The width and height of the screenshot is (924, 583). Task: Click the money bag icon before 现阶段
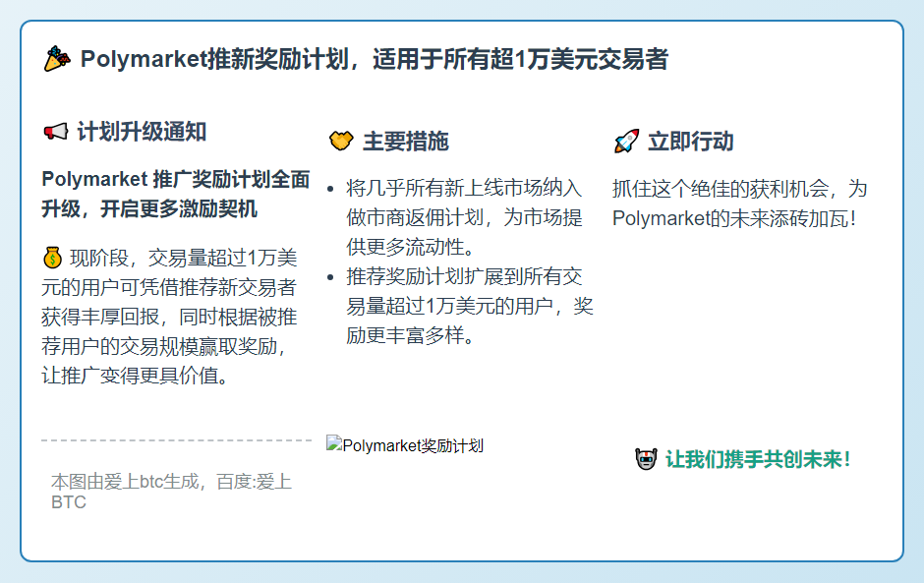(52, 258)
